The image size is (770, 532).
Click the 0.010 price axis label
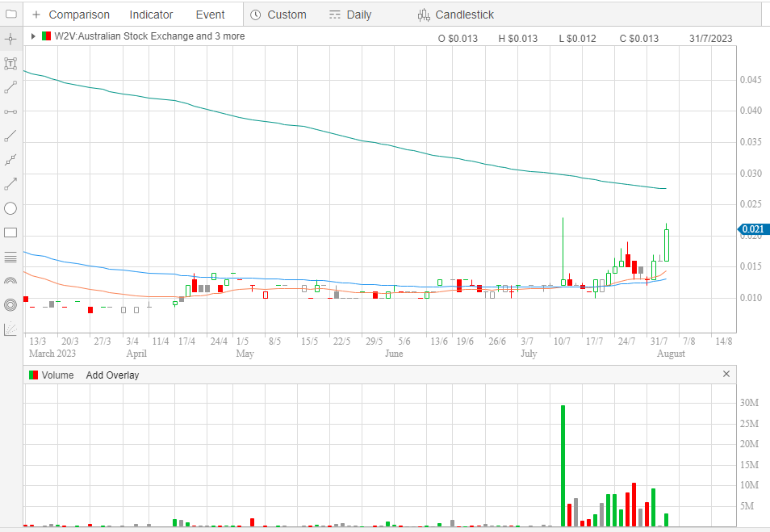tap(751, 298)
